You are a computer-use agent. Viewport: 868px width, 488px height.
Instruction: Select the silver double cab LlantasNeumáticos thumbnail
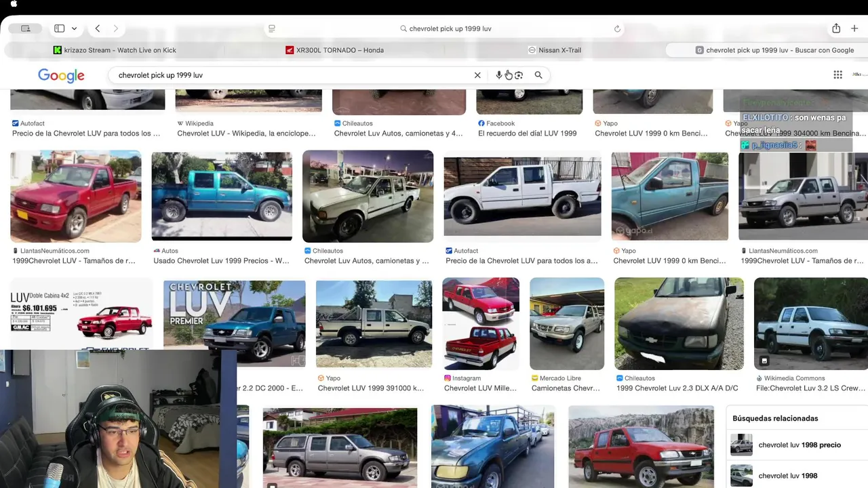click(803, 196)
